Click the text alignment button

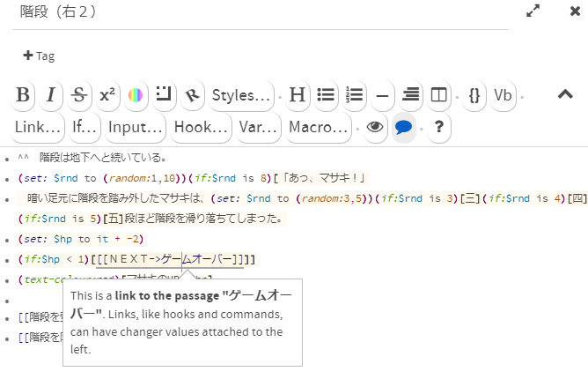pyautogui.click(x=410, y=95)
